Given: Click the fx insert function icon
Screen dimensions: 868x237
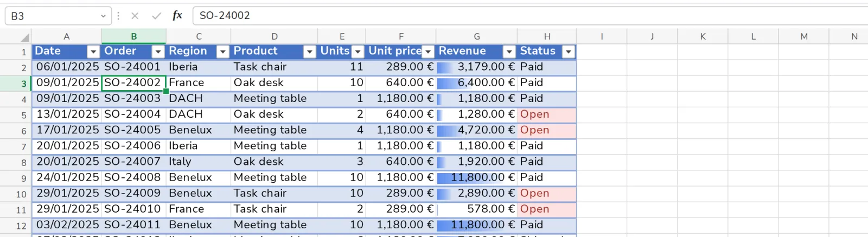Looking at the screenshot, I should pos(177,16).
